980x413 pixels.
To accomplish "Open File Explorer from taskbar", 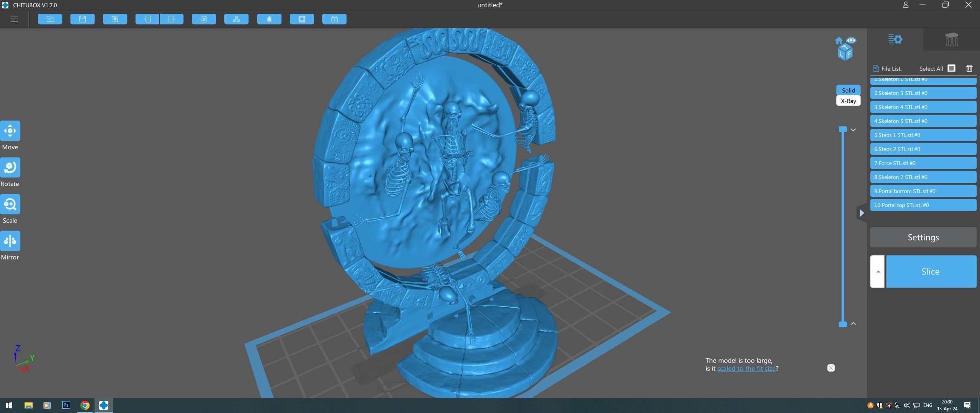I will click(x=28, y=405).
